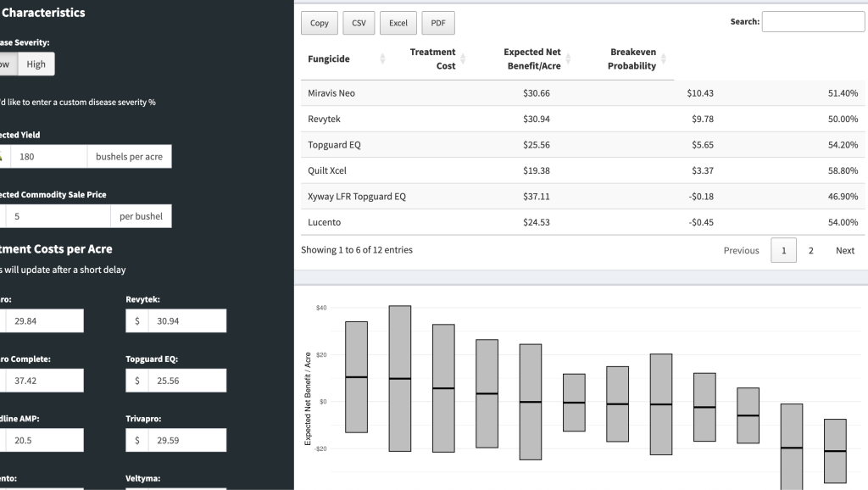
Task: Edit the cost field showing 37.42
Action: point(44,381)
